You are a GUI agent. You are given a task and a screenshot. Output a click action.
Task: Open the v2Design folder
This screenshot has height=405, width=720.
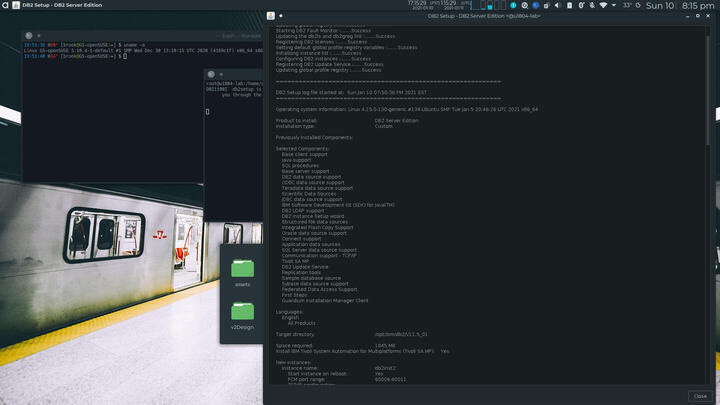click(242, 315)
